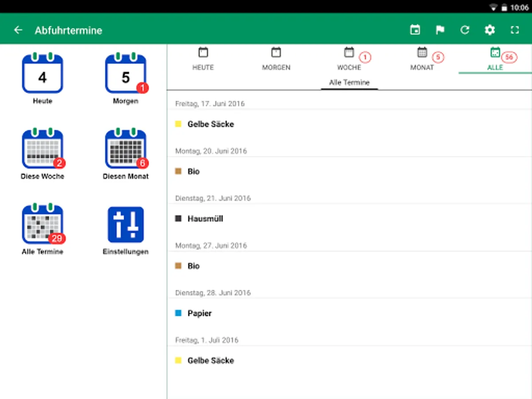Click date header Freitag, 1. Juli 2016
The width and height of the screenshot is (532, 399).
click(207, 340)
